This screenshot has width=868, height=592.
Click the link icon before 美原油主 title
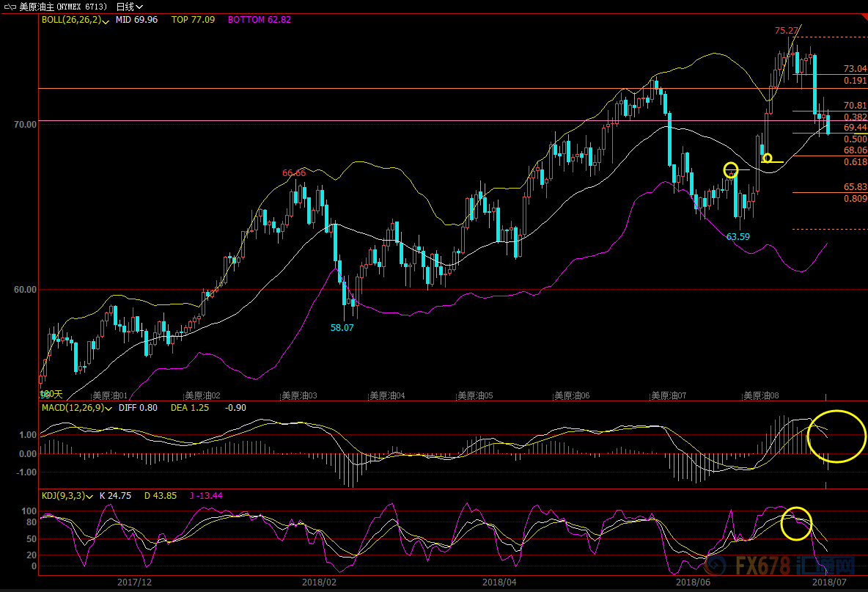[x=10, y=7]
